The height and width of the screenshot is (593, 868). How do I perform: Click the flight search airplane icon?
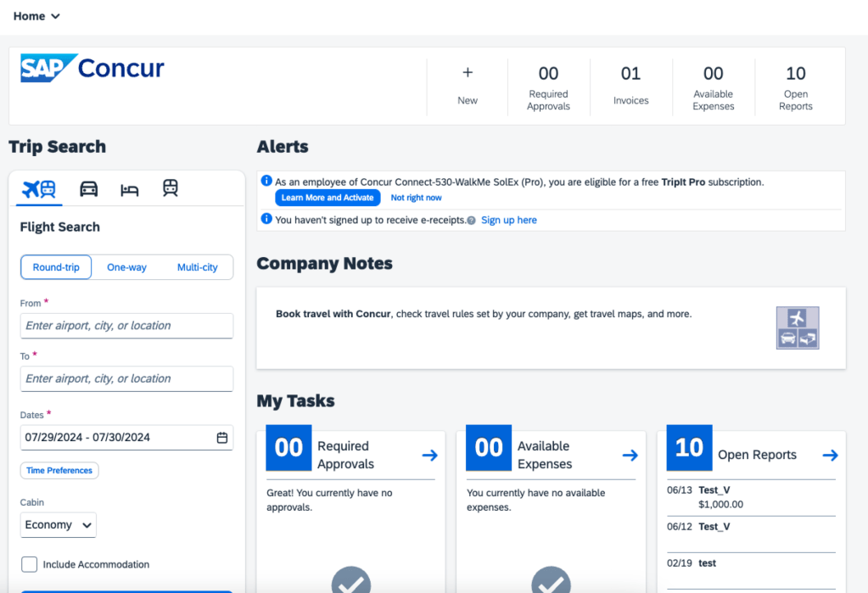click(39, 188)
